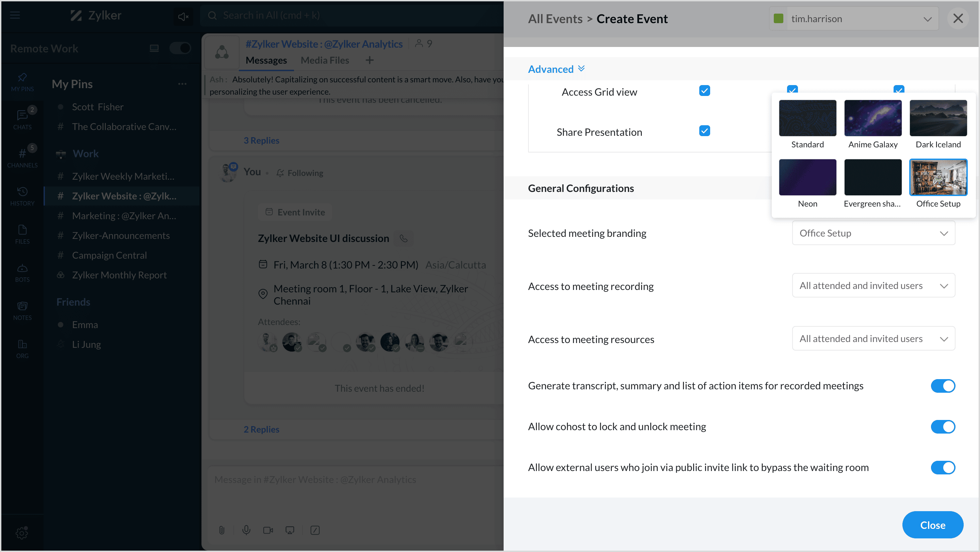Switch to Messages tab
Viewport: 980px width, 552px height.
pyautogui.click(x=266, y=60)
